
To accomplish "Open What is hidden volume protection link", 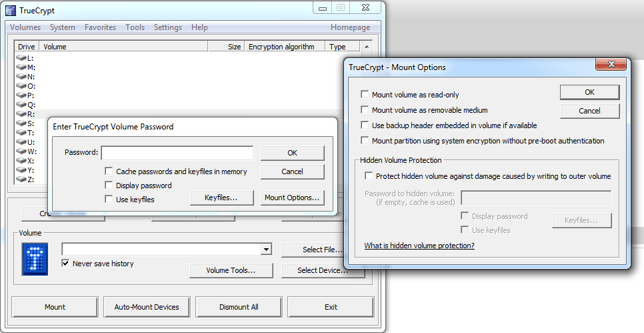I will [419, 246].
